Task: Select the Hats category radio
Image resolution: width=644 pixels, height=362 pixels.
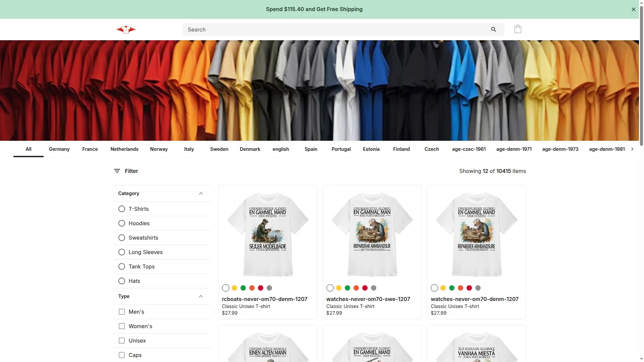Action: (122, 281)
